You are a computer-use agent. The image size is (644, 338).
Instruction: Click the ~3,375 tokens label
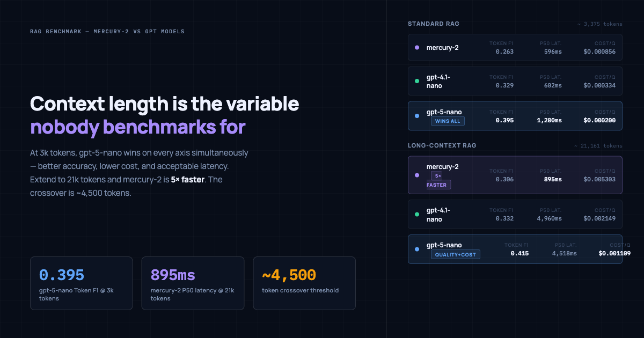[x=599, y=24]
